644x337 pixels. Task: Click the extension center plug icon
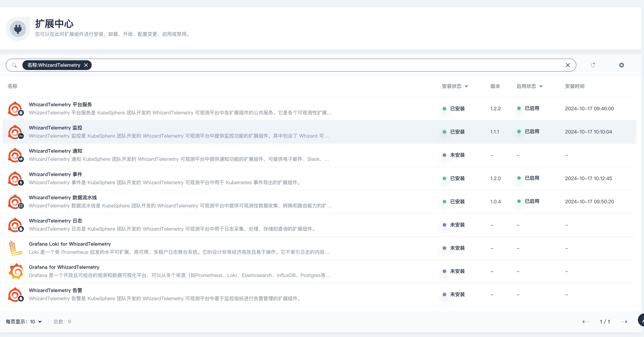tap(18, 29)
